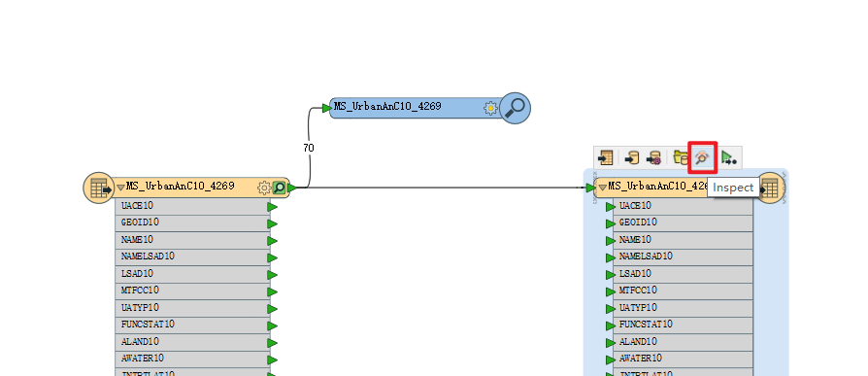Click the 70 feature count on the connection

(x=309, y=148)
